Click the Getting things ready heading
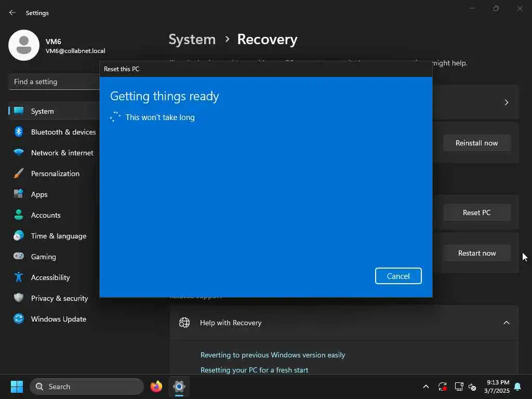Image resolution: width=532 pixels, height=399 pixels. pos(165,96)
